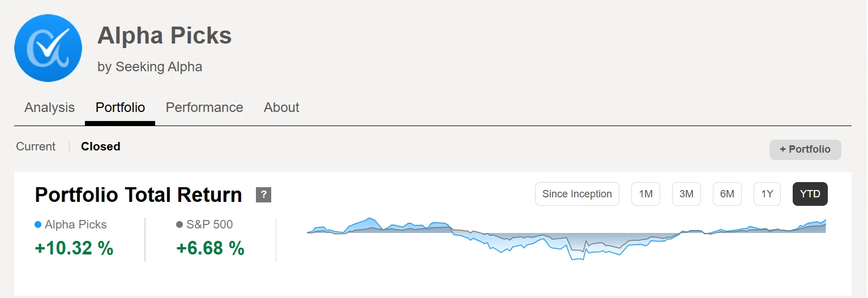Open the Analysis tab
This screenshot has width=868, height=298.
coord(49,107)
